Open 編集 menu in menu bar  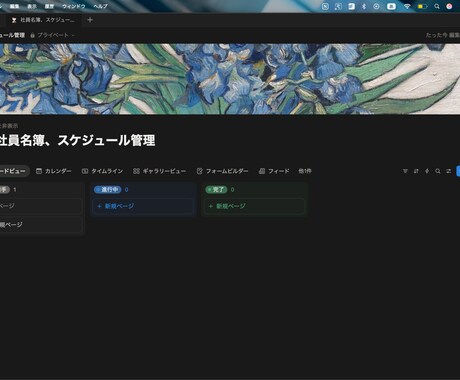[x=14, y=6]
